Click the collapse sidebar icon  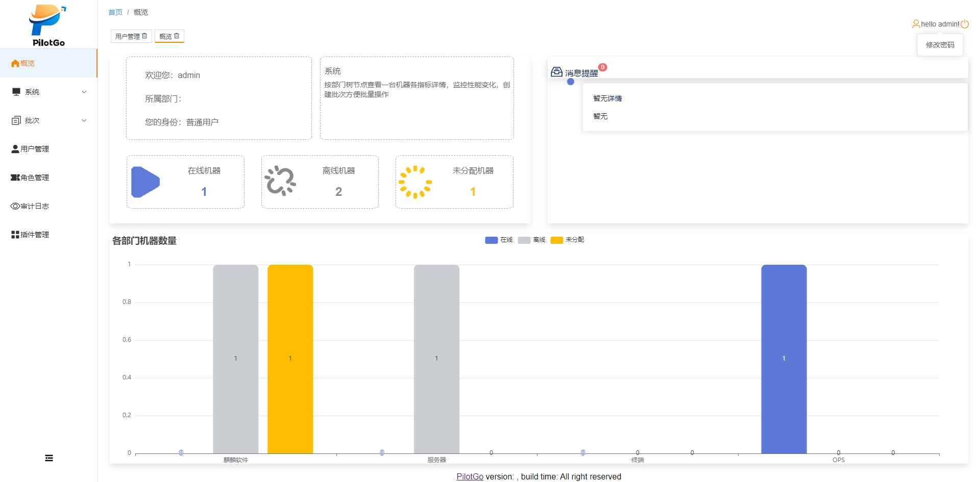[x=49, y=458]
